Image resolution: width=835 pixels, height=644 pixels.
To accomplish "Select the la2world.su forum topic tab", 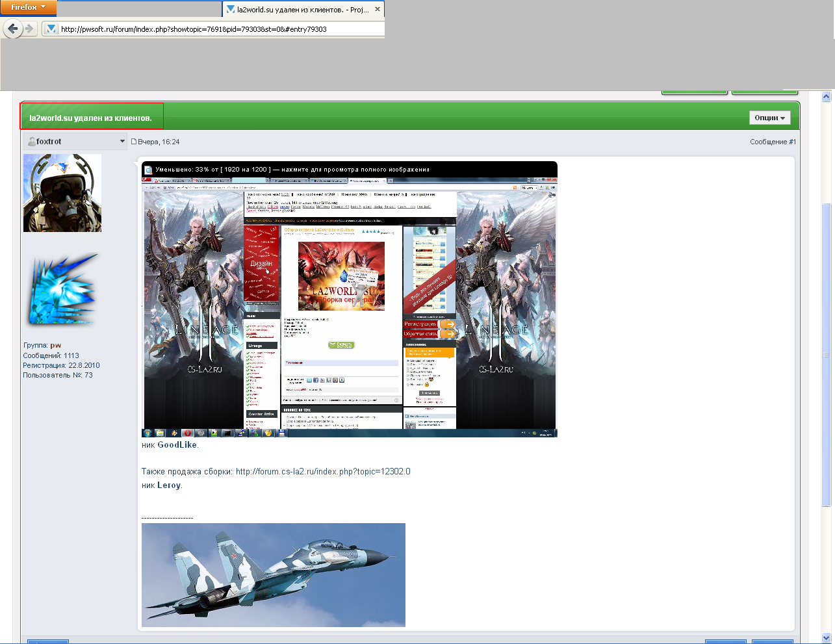I will (303, 10).
